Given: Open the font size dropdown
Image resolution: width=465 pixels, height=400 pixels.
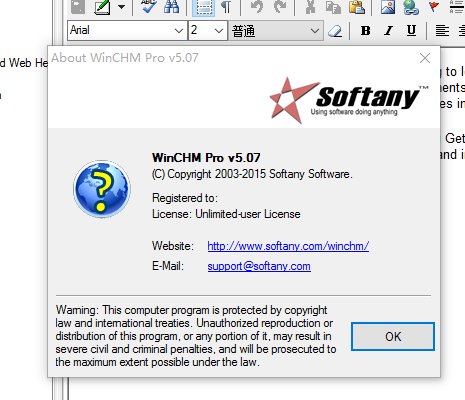Looking at the screenshot, I should coord(208,31).
